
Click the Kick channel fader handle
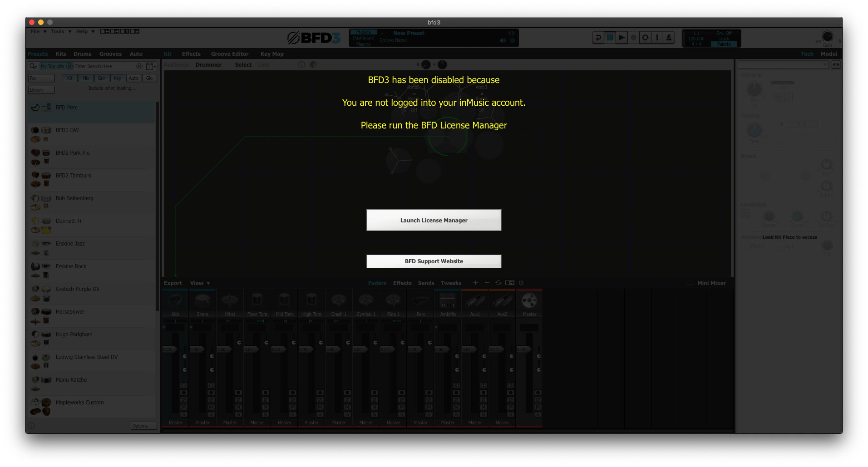tap(170, 349)
